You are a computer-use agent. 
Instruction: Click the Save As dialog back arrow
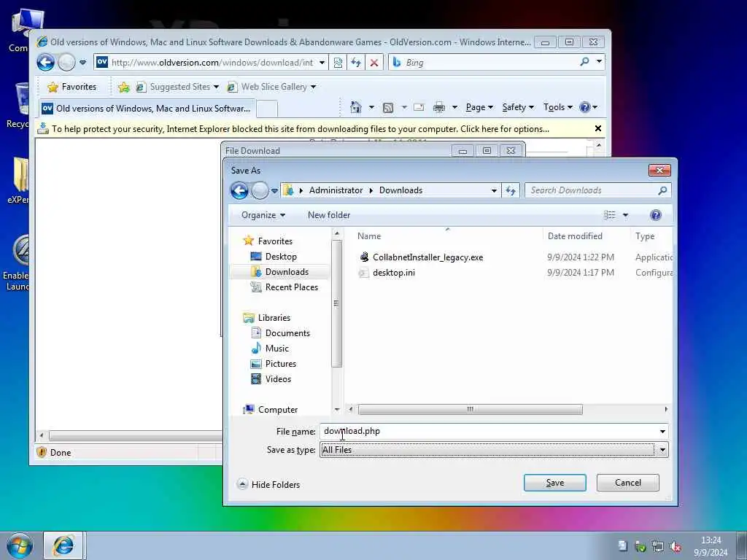(x=239, y=190)
